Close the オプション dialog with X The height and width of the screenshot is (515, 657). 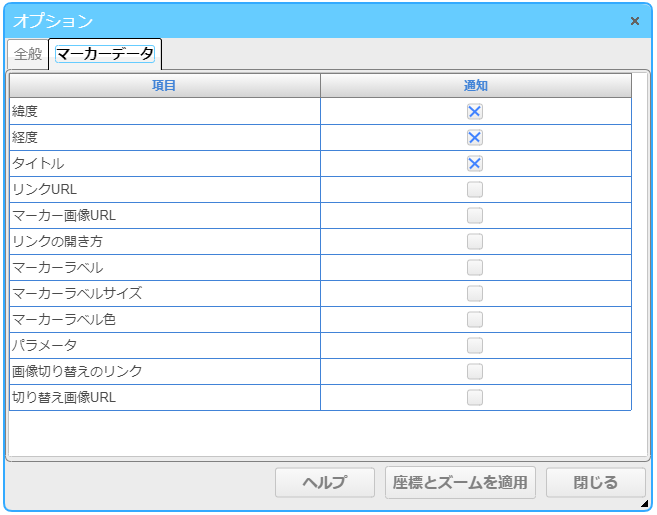[635, 21]
